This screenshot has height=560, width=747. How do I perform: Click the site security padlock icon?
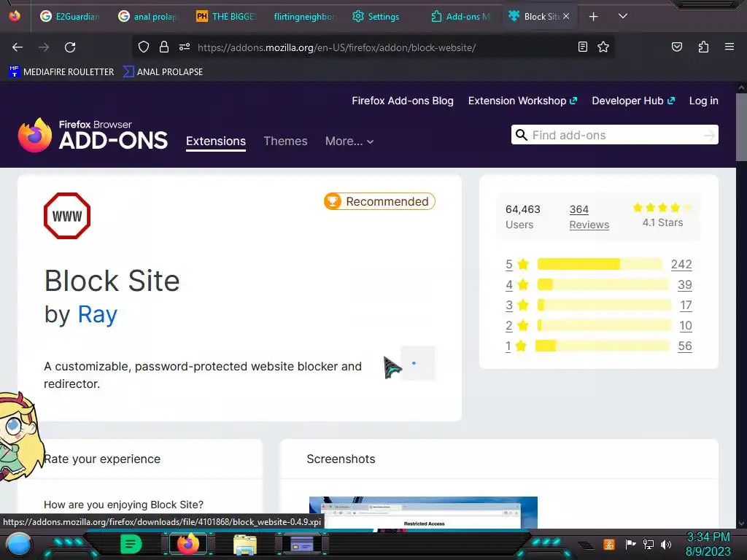[x=164, y=47]
